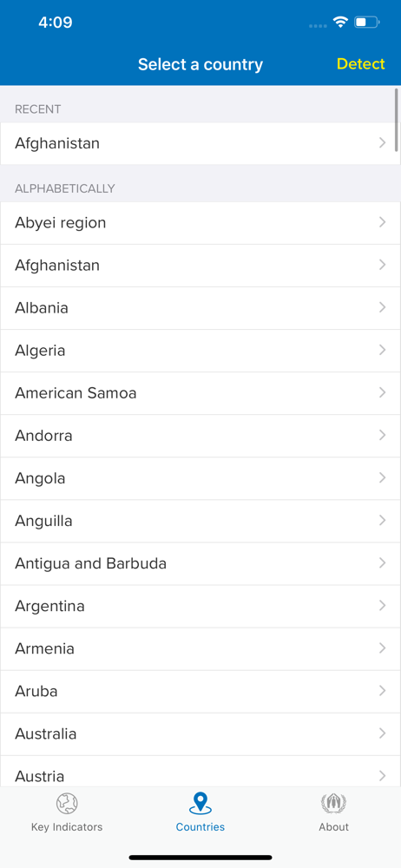Switch to the About tab label
Screen dimensions: 401x868
click(333, 827)
